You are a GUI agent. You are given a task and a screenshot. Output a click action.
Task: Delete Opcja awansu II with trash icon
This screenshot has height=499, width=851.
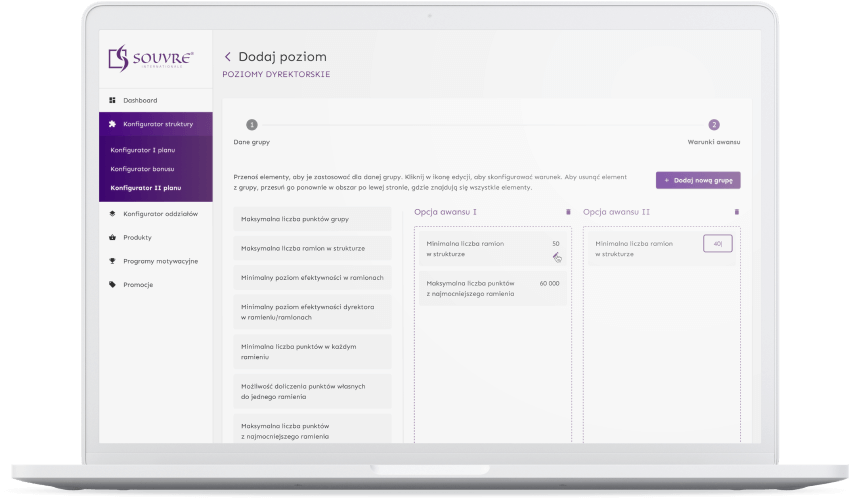(x=737, y=212)
